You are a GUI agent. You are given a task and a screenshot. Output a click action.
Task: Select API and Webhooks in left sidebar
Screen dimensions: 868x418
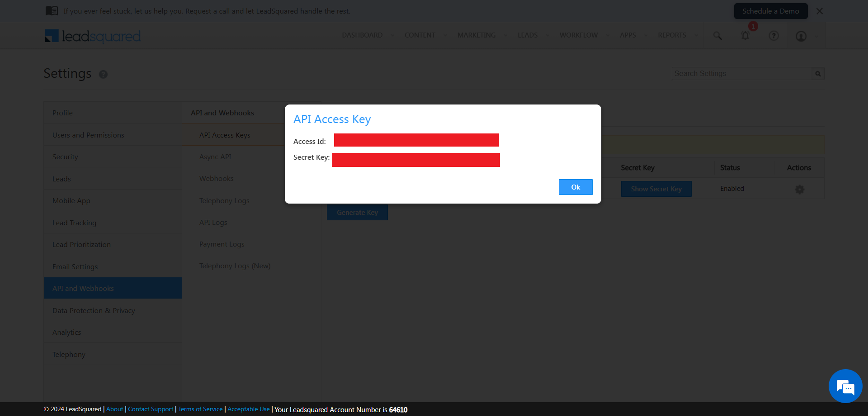pyautogui.click(x=113, y=289)
